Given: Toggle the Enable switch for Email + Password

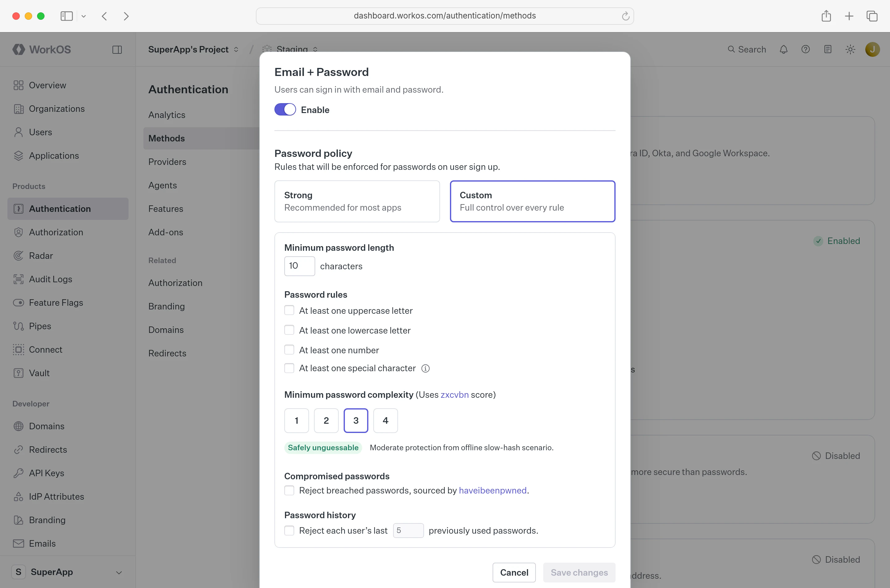Looking at the screenshot, I should (x=285, y=110).
